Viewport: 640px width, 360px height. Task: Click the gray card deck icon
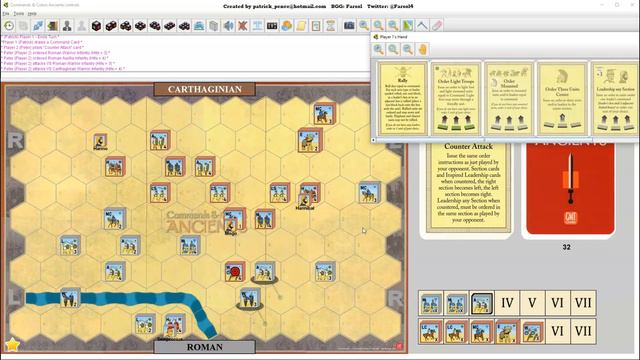(213, 26)
